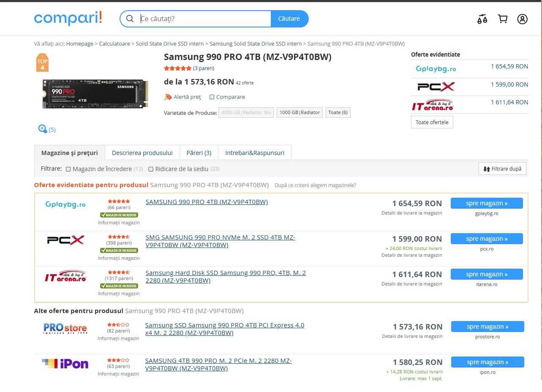Switch to 'Descrierea produsului' tab
542x392 pixels.
point(142,153)
